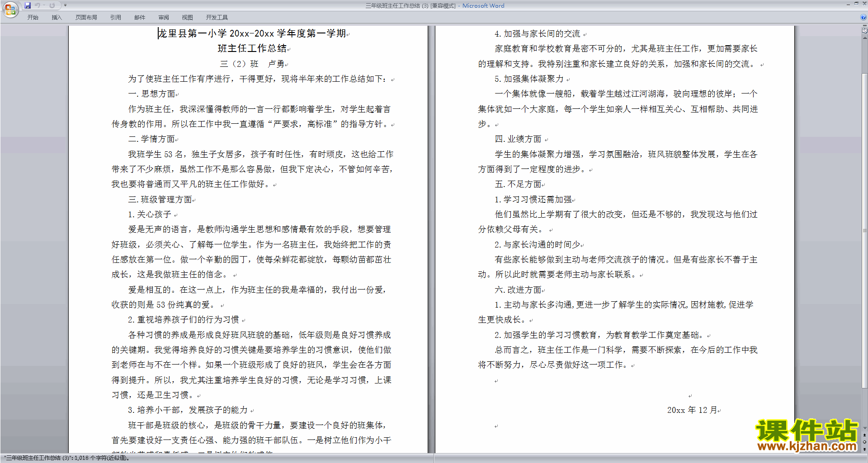Click the line 2.加强学生的学习习惯教育
This screenshot has height=463, width=868.
tap(599, 335)
